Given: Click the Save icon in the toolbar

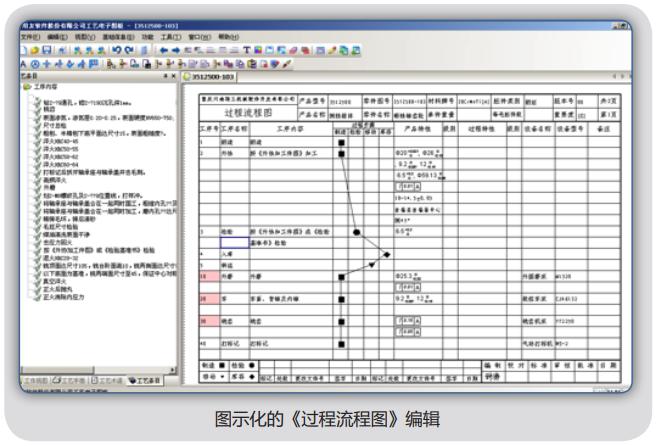Looking at the screenshot, I should (47, 49).
